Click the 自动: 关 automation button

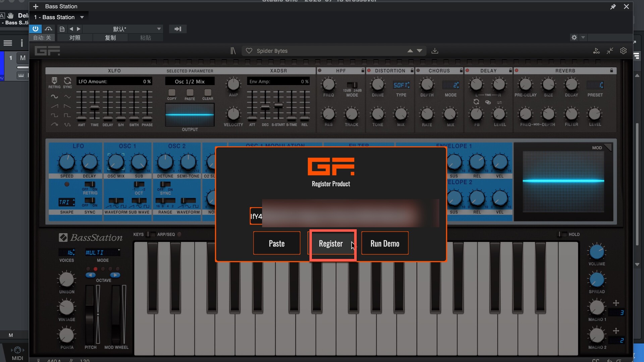coord(42,38)
